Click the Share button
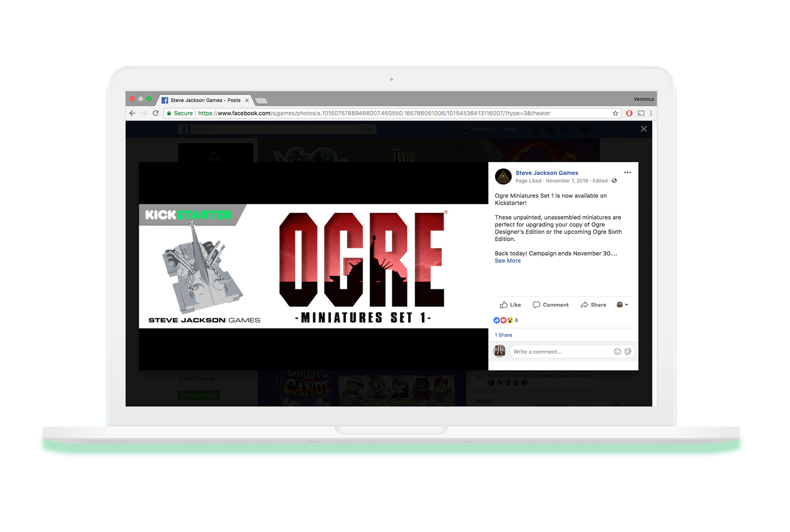The height and width of the screenshot is (532, 790). click(x=593, y=305)
